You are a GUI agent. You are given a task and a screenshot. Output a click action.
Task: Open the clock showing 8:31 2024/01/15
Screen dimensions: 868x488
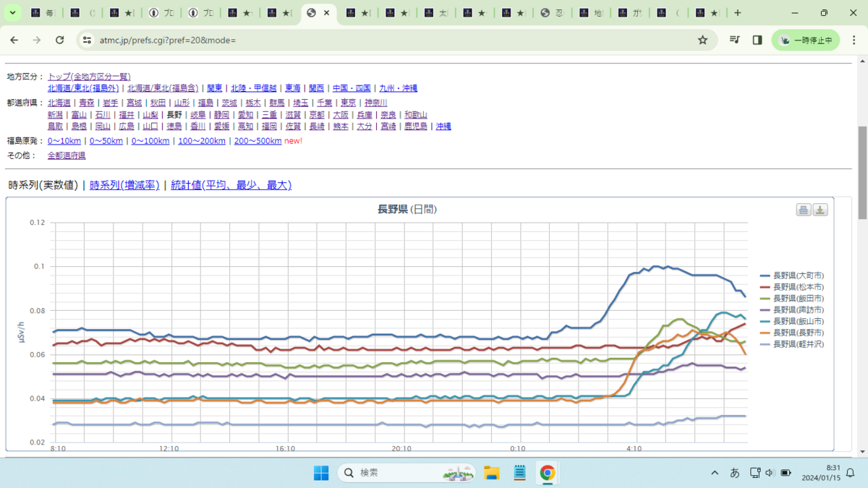(x=820, y=473)
